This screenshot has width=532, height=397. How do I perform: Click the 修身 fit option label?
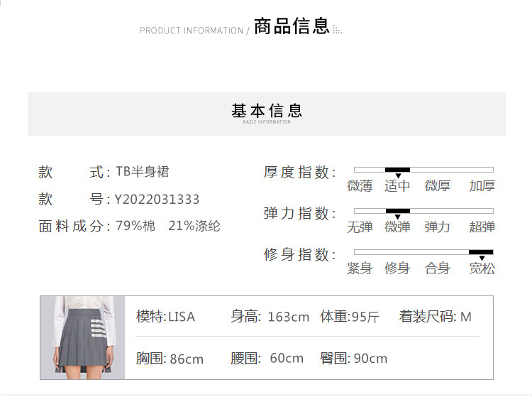coord(397,268)
